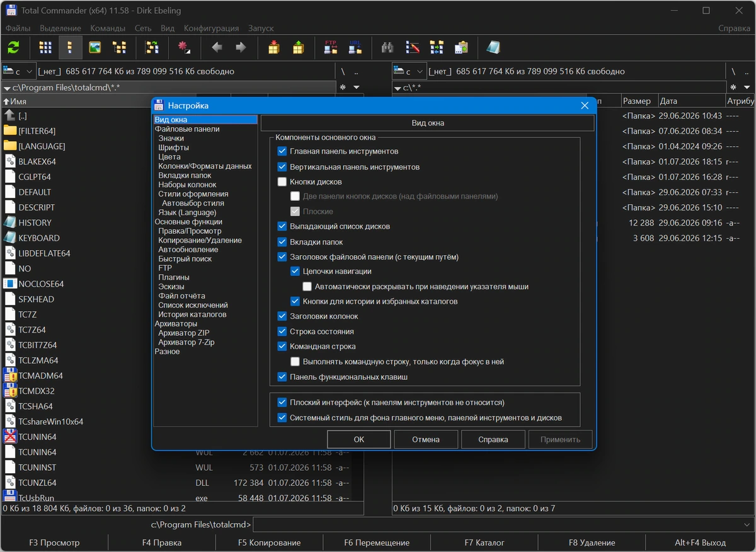Sort right panel by 'Дата' column header
756x552 pixels.
(x=692, y=101)
